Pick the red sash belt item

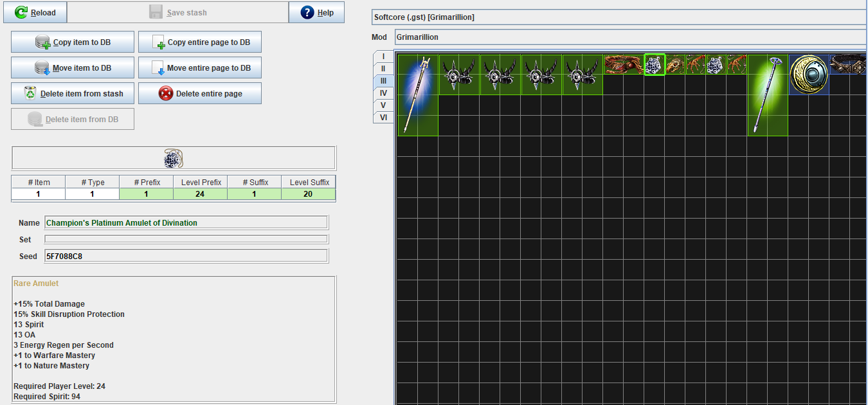click(x=624, y=64)
